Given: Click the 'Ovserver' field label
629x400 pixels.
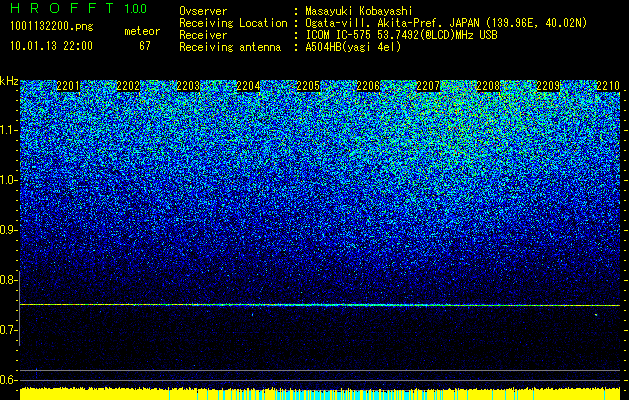Looking at the screenshot, I should pyautogui.click(x=203, y=11).
